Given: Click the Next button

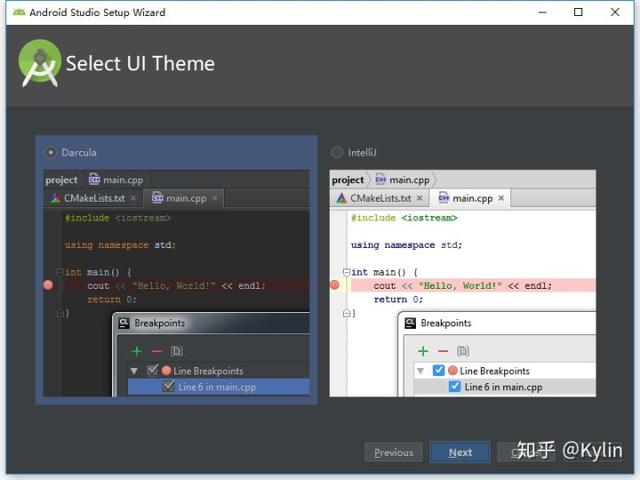Looking at the screenshot, I should [x=460, y=452].
